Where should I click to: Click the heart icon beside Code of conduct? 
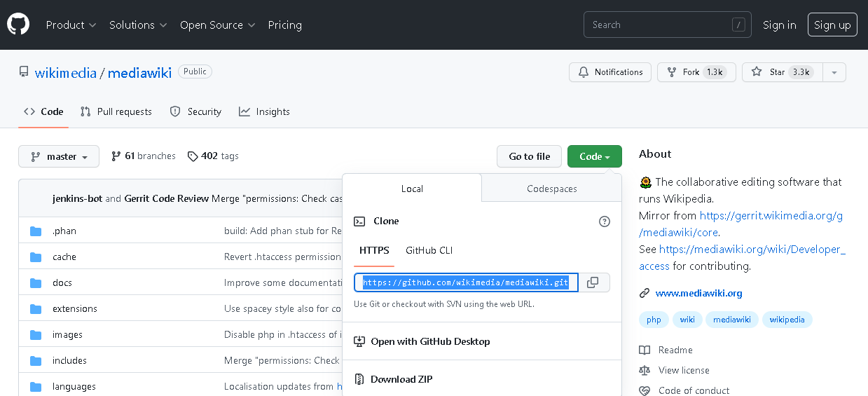pyautogui.click(x=645, y=390)
